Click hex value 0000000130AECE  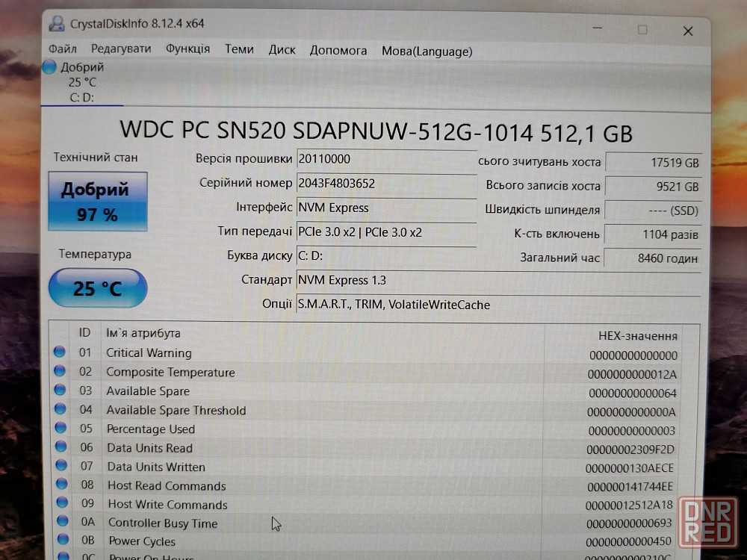pyautogui.click(x=630, y=468)
